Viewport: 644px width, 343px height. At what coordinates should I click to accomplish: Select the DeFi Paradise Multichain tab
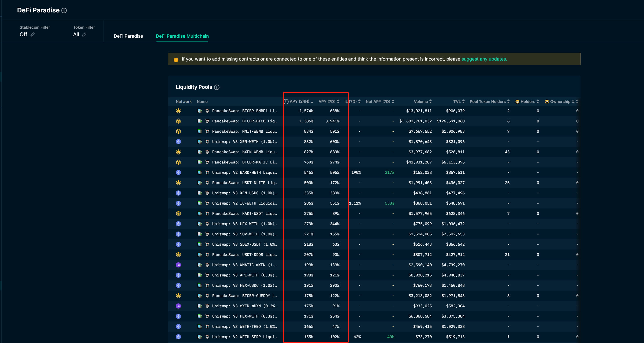point(182,36)
